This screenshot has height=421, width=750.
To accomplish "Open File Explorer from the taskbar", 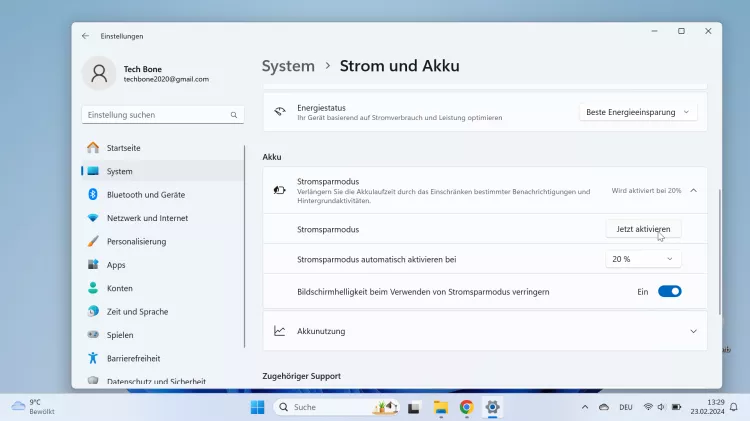I will pyautogui.click(x=441, y=408).
